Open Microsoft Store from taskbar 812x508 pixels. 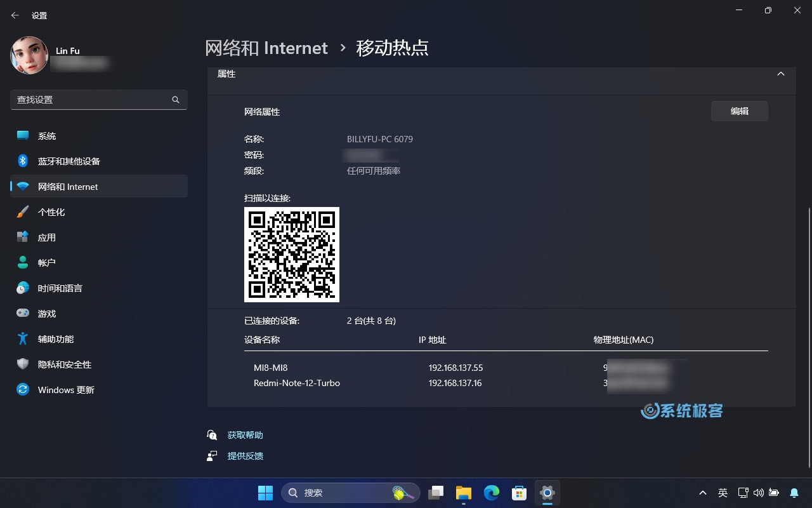point(520,493)
